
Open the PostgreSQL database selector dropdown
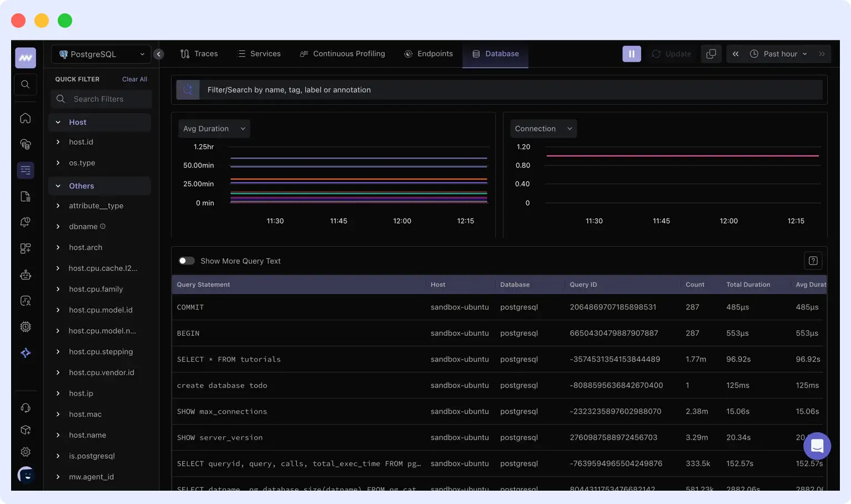click(x=101, y=54)
